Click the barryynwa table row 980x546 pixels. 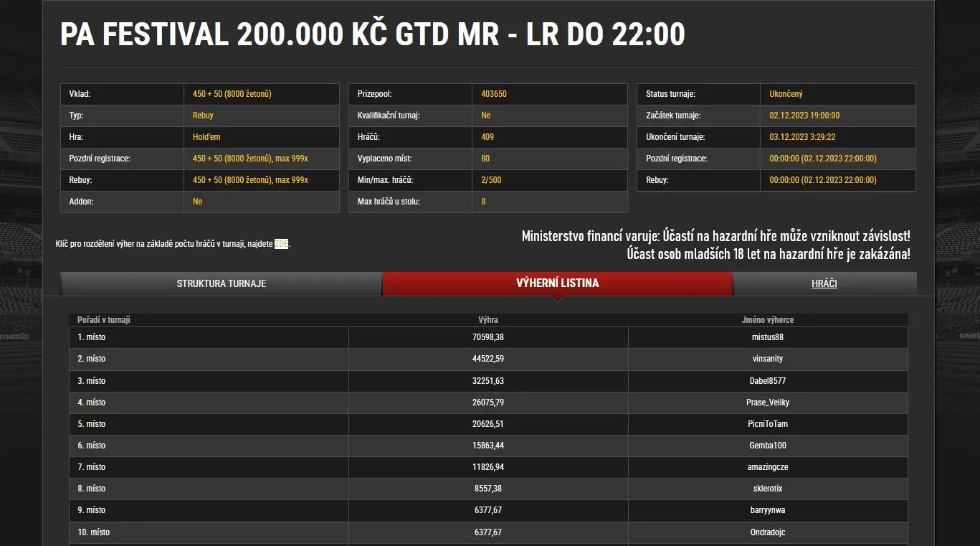coord(767,510)
